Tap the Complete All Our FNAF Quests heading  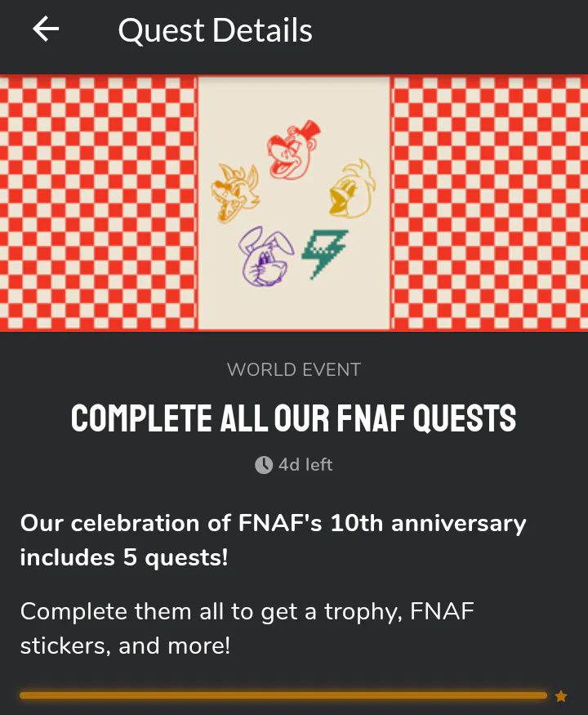(x=294, y=418)
